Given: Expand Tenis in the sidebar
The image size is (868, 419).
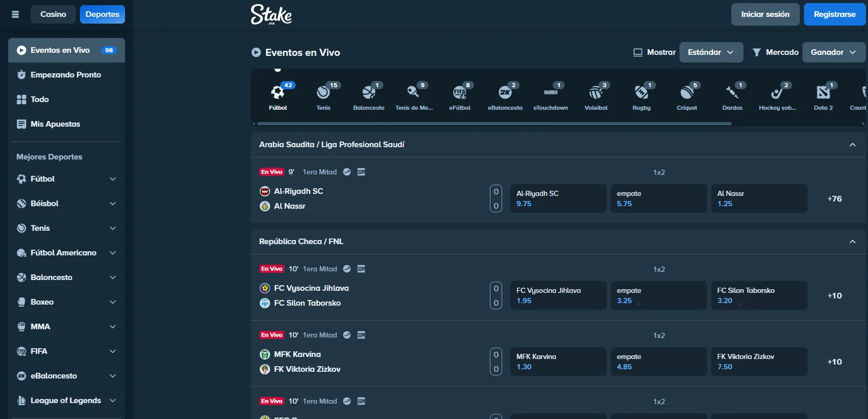Looking at the screenshot, I should [x=113, y=228].
